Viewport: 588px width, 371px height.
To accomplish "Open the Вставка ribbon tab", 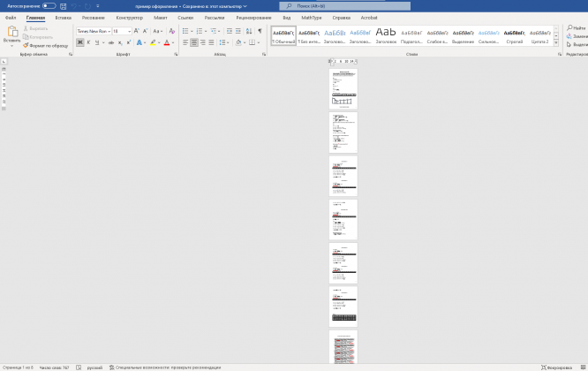I will tap(64, 17).
